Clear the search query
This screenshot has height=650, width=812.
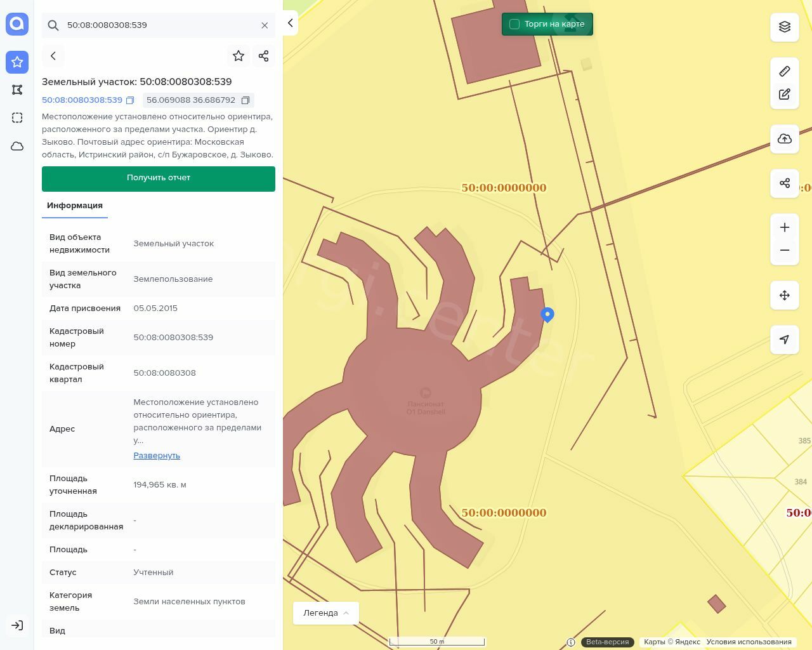tap(265, 25)
